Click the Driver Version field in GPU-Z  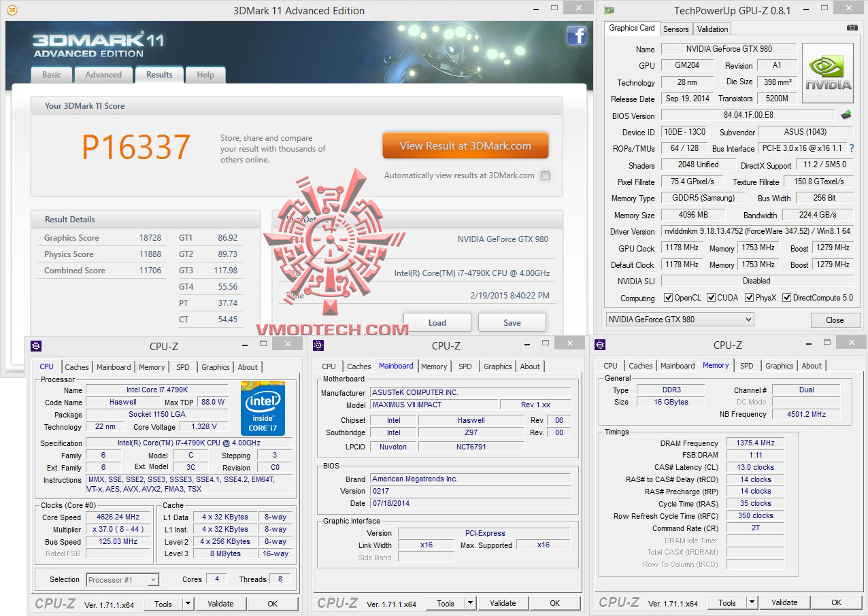(758, 232)
